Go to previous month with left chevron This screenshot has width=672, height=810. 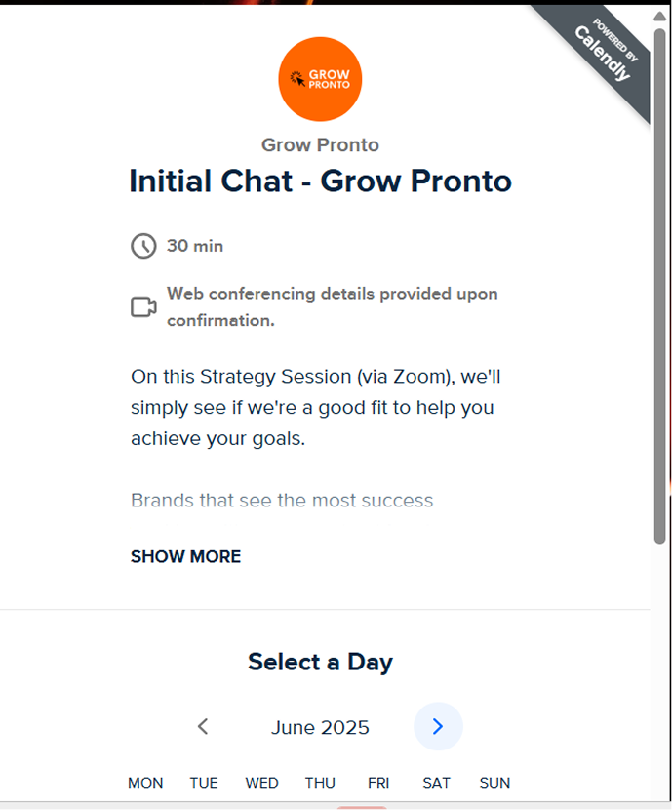(x=203, y=727)
